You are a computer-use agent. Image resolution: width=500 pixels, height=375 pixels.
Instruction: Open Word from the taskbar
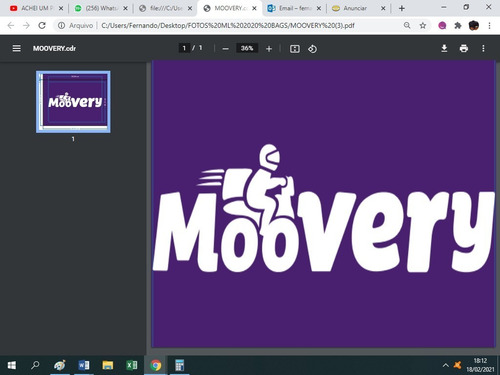click(x=84, y=365)
